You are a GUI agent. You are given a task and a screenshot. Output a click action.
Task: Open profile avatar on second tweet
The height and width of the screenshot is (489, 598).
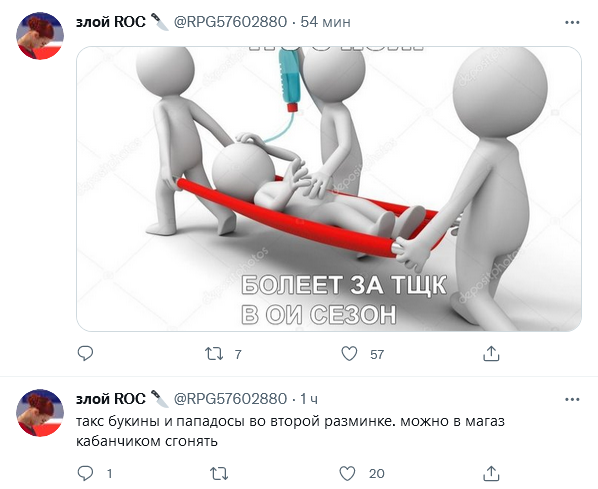pos(40,413)
